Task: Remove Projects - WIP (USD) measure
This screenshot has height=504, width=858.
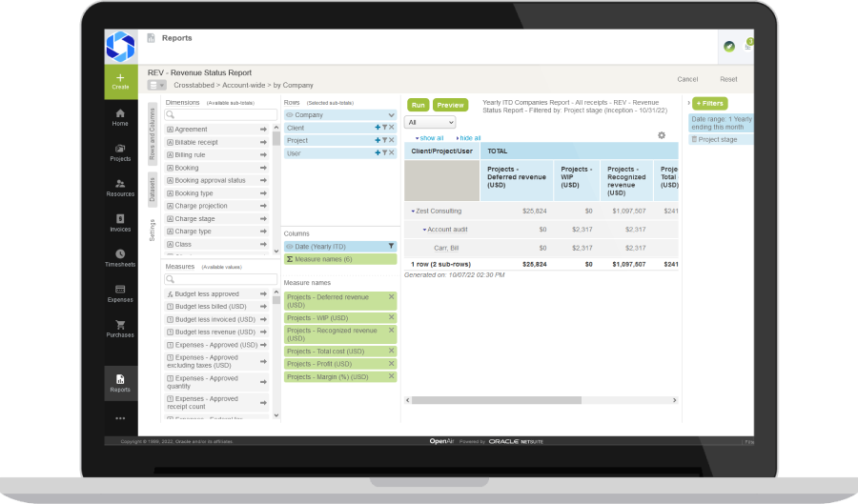Action: click(x=391, y=317)
